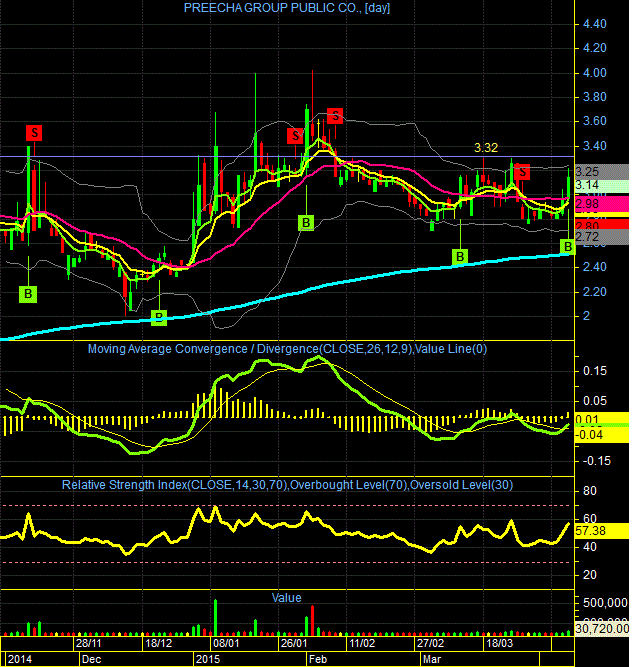Viewport: 633px width, 667px height.
Task: Click the 4.40 price axis label
Action: [594, 24]
